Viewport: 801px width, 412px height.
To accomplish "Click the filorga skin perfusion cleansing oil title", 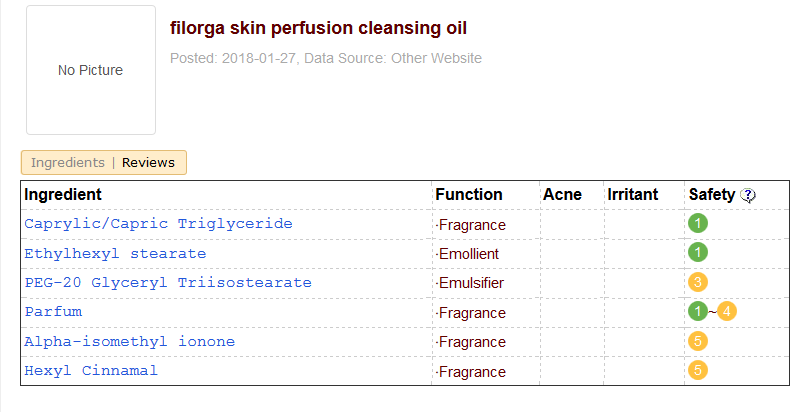I will point(319,28).
